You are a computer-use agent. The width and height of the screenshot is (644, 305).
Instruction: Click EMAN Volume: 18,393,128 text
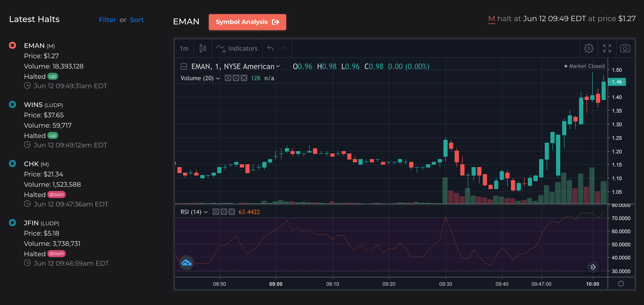(54, 66)
